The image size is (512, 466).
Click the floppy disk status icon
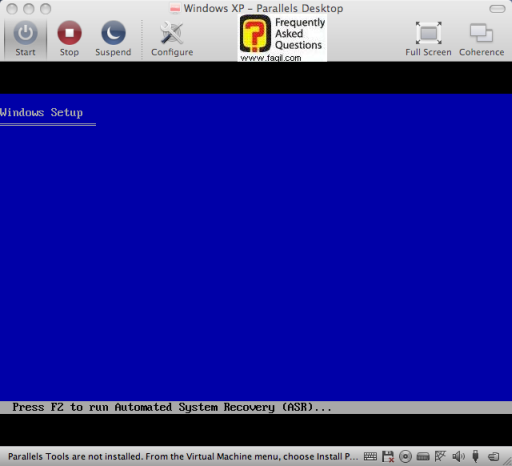click(x=388, y=456)
